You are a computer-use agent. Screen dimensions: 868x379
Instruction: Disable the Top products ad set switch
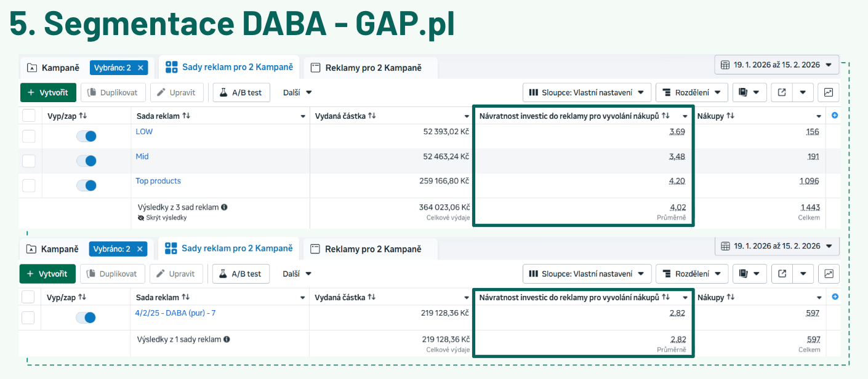point(86,185)
